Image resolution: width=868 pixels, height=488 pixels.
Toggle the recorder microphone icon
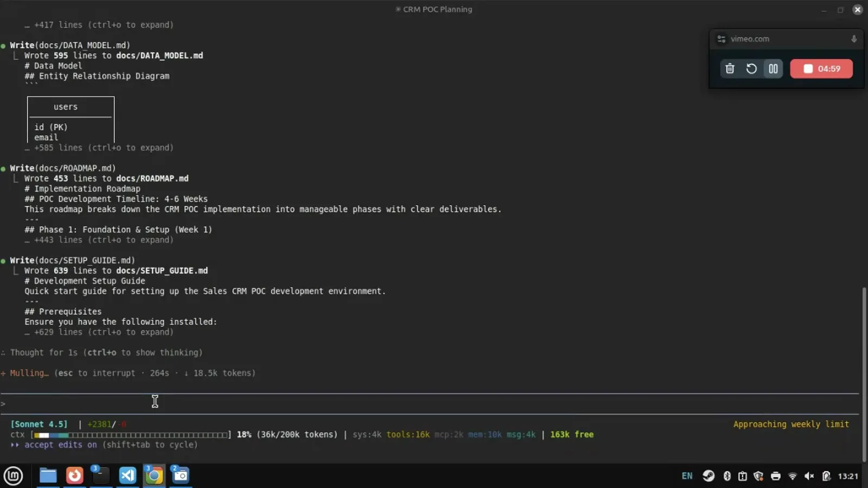click(x=854, y=39)
